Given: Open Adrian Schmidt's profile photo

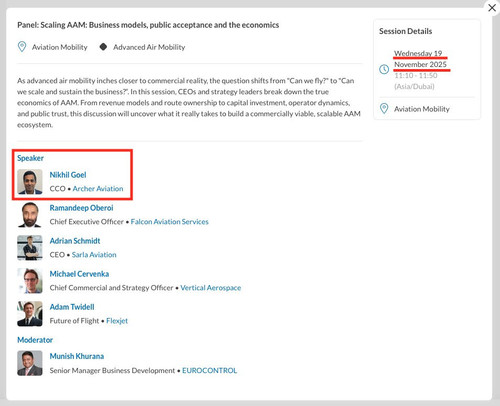Looking at the screenshot, I should [x=30, y=248].
